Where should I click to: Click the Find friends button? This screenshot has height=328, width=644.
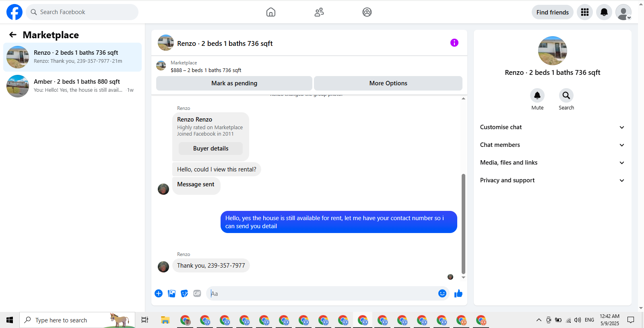(553, 12)
